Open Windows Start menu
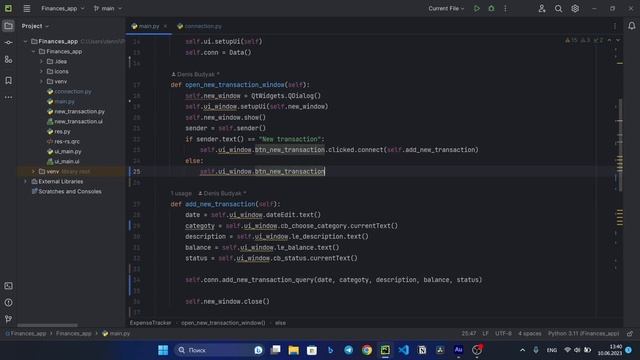The width and height of the screenshot is (640, 360). click(163, 350)
